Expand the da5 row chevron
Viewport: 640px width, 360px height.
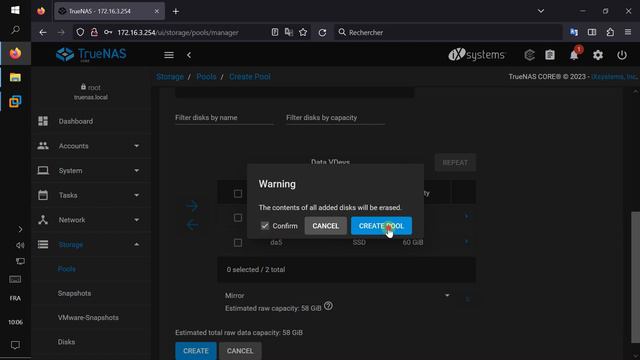pyautogui.click(x=466, y=242)
